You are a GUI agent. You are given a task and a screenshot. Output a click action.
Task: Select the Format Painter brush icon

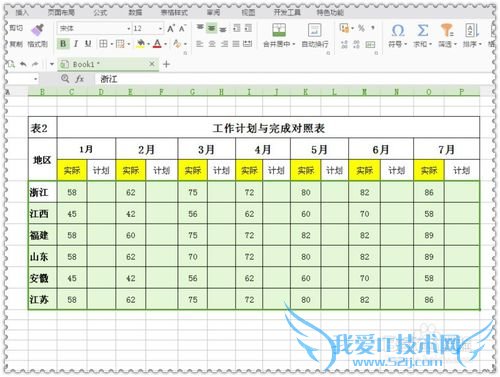(38, 30)
